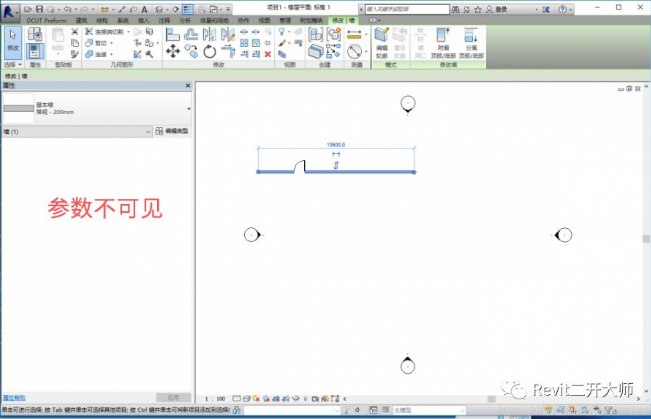Click the 13500.0 dimension value

click(336, 145)
